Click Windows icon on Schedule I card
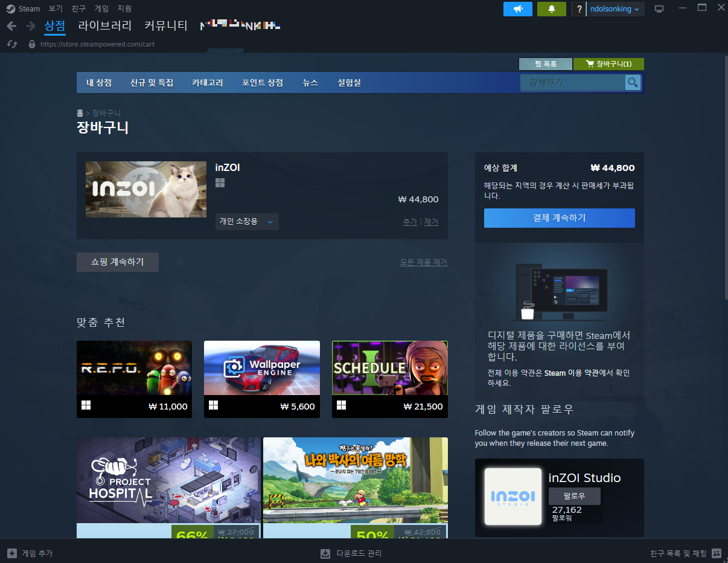The height and width of the screenshot is (563, 728). [x=341, y=405]
